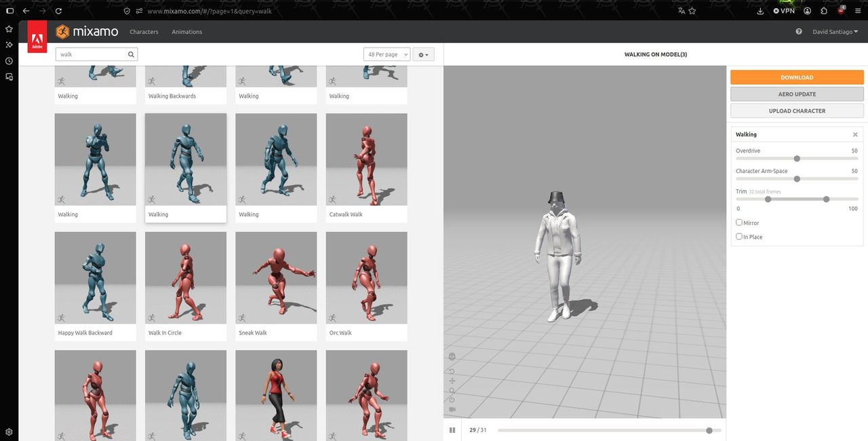Viewport: 868px width, 441px height.
Task: Select the Catwalk Walk animation thumbnail
Action: click(366, 159)
